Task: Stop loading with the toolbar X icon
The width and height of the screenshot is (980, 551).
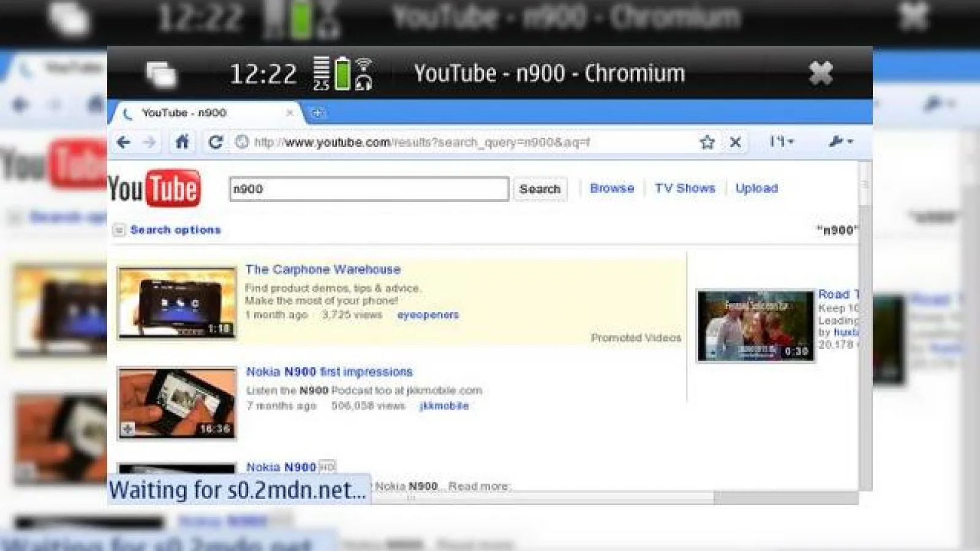Action: [x=736, y=142]
